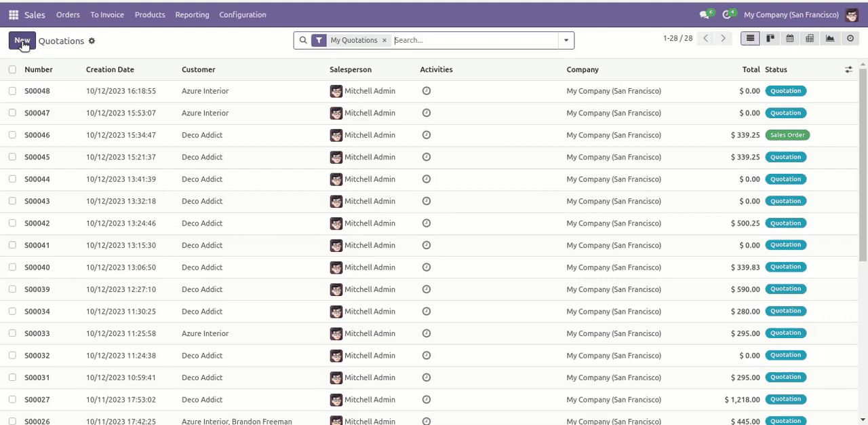The width and height of the screenshot is (868, 425).
Task: Open the user avatar menu
Action: click(x=852, y=14)
